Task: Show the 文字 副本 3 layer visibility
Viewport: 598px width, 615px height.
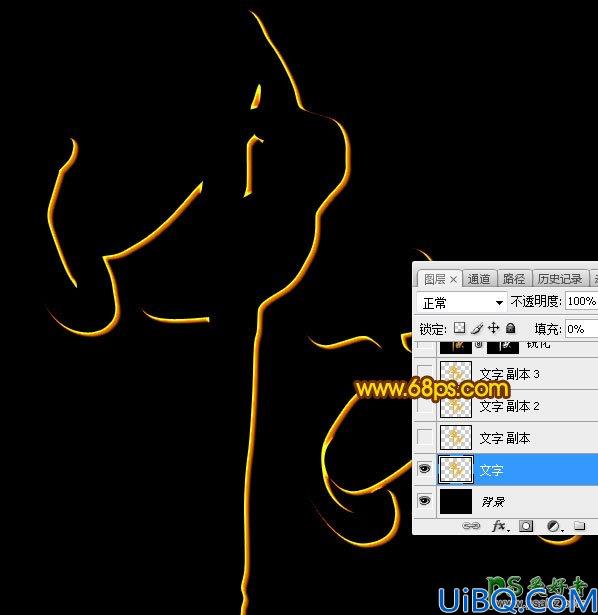Action: [x=424, y=373]
